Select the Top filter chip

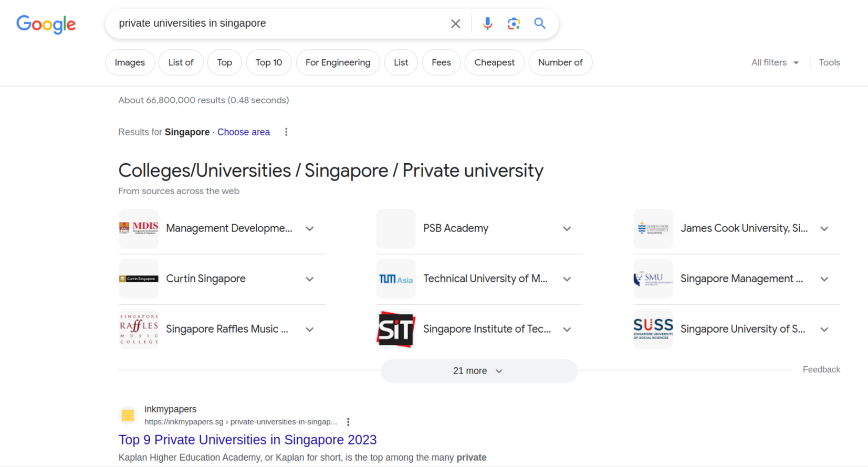(x=225, y=62)
